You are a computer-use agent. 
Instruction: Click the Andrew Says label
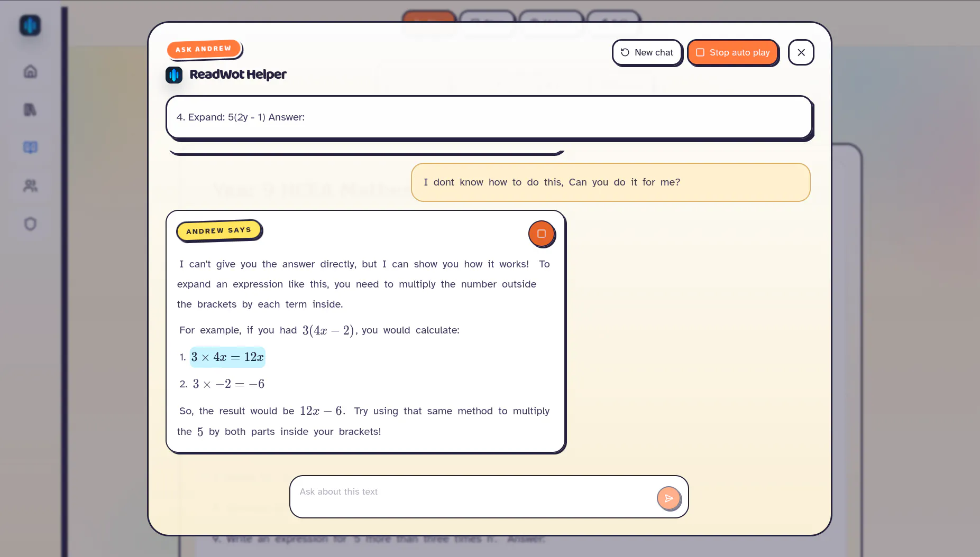218,230
